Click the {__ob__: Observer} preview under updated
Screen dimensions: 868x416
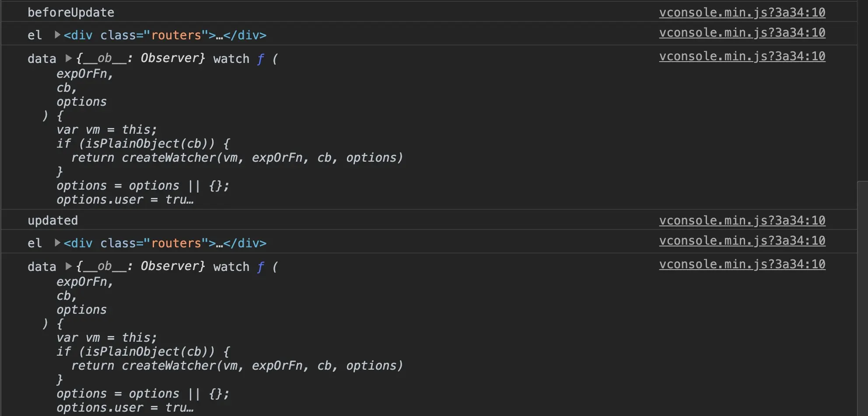click(x=140, y=266)
